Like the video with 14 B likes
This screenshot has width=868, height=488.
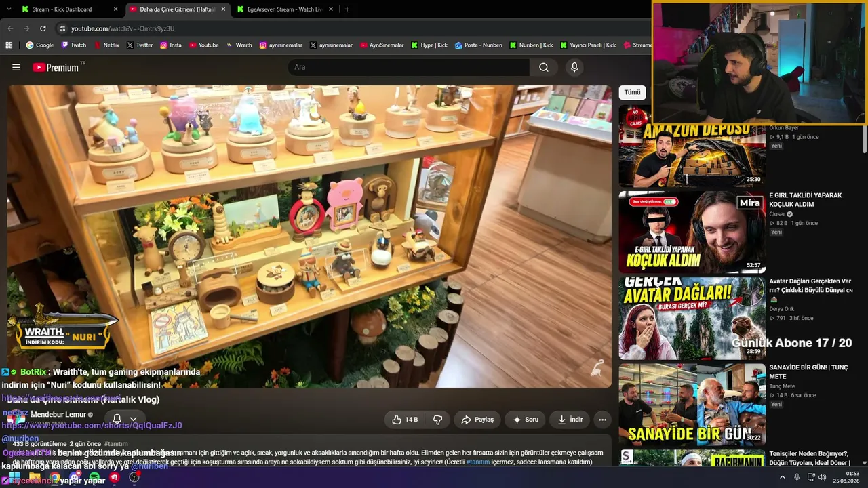(x=404, y=420)
